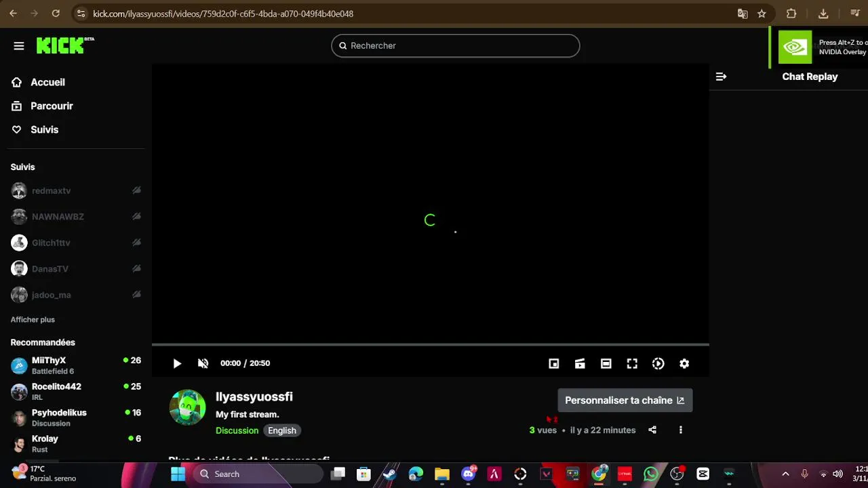Viewport: 868px width, 488px height.
Task: View site information icon
Action: coord(81,14)
